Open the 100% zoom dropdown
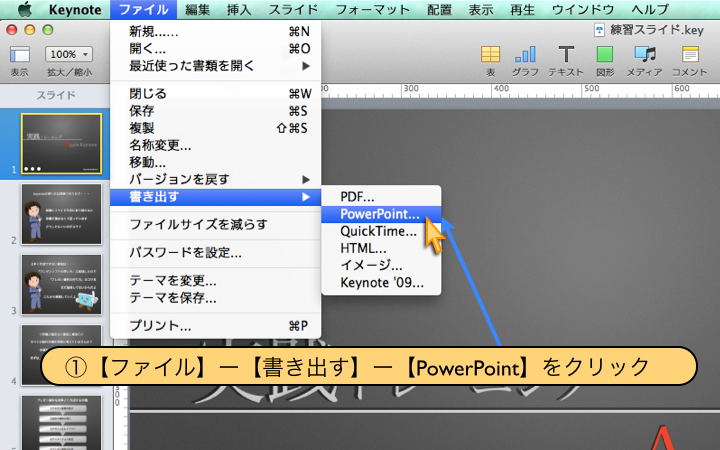720x450 pixels. coord(69,54)
